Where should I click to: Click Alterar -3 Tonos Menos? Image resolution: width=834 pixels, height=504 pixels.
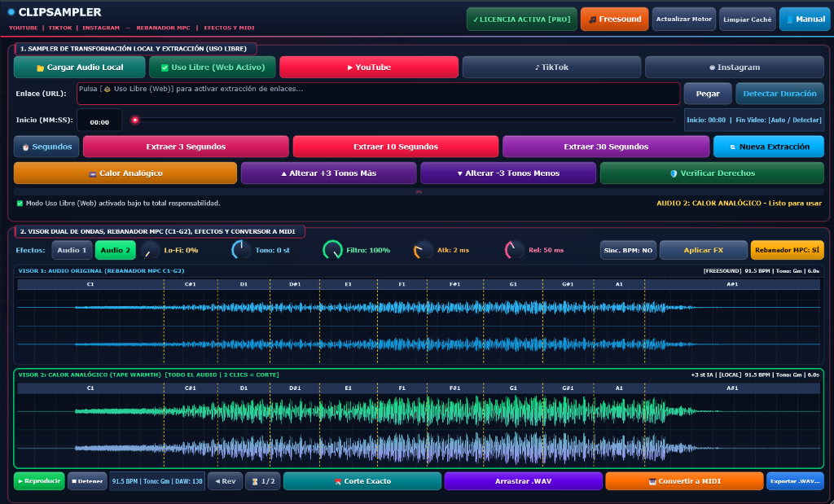point(508,173)
